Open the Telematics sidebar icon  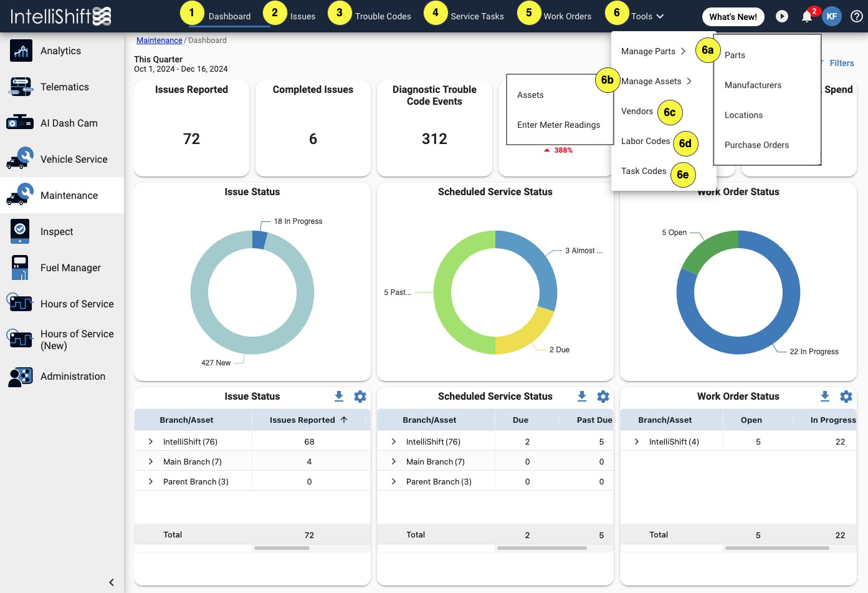pyautogui.click(x=21, y=87)
